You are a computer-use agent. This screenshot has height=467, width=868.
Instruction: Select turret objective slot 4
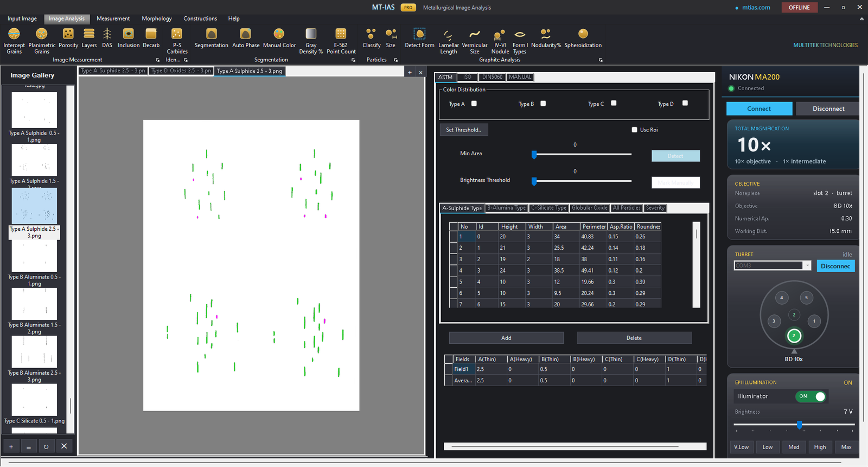pyautogui.click(x=781, y=298)
